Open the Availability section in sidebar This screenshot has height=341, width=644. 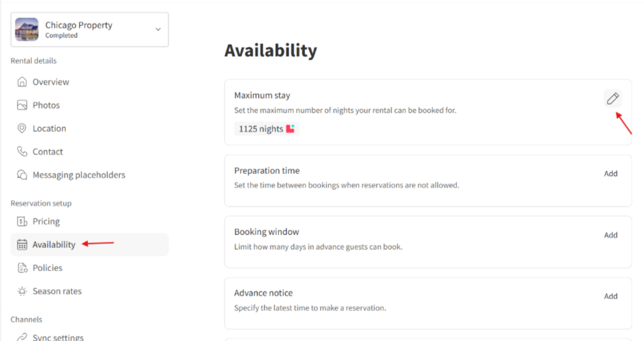point(54,244)
